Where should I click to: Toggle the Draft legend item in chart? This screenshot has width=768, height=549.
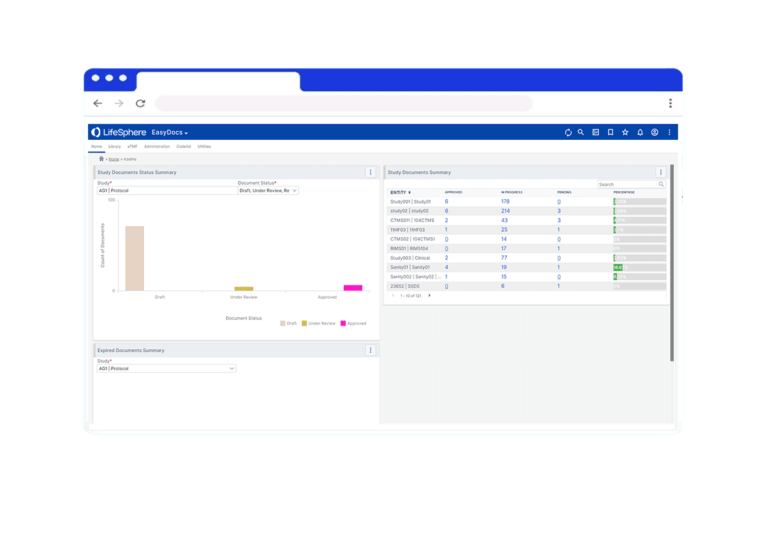click(289, 323)
